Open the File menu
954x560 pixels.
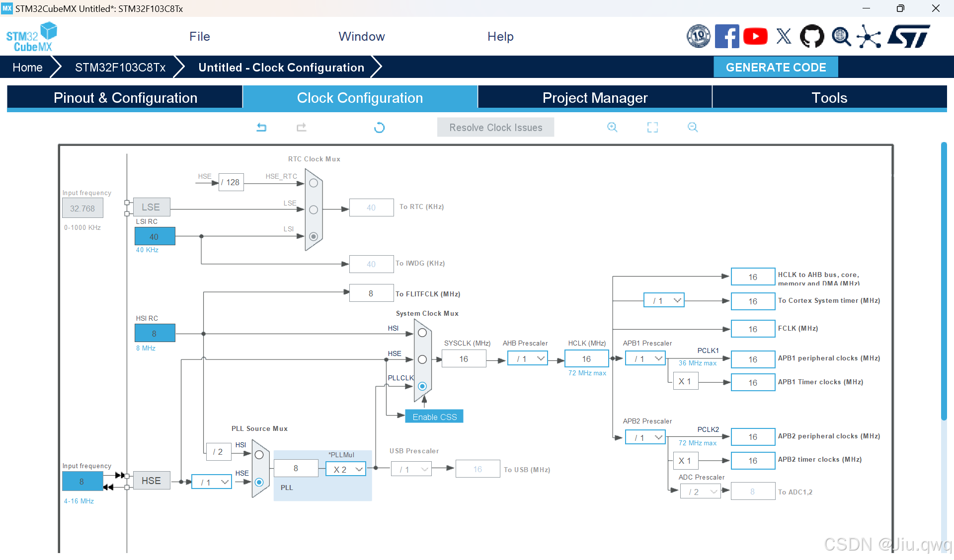click(x=199, y=36)
